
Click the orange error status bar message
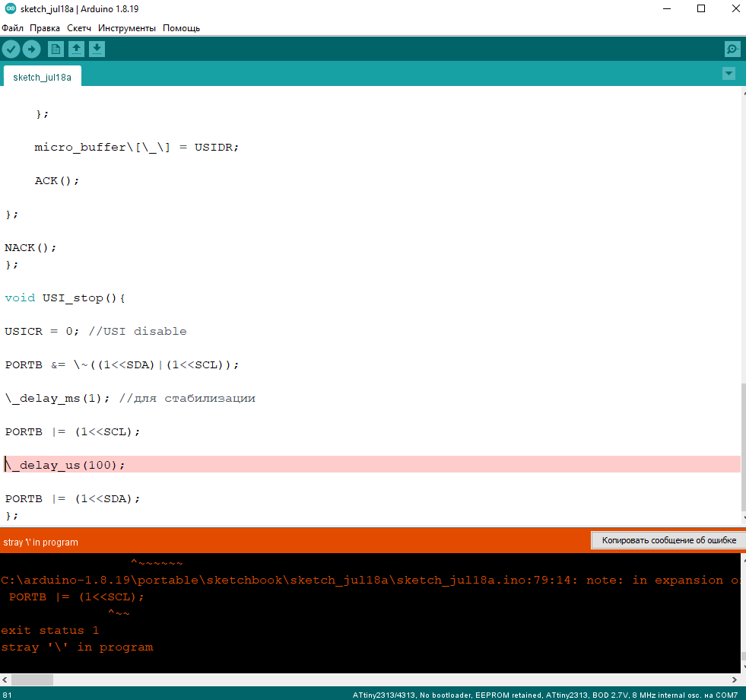(40, 542)
